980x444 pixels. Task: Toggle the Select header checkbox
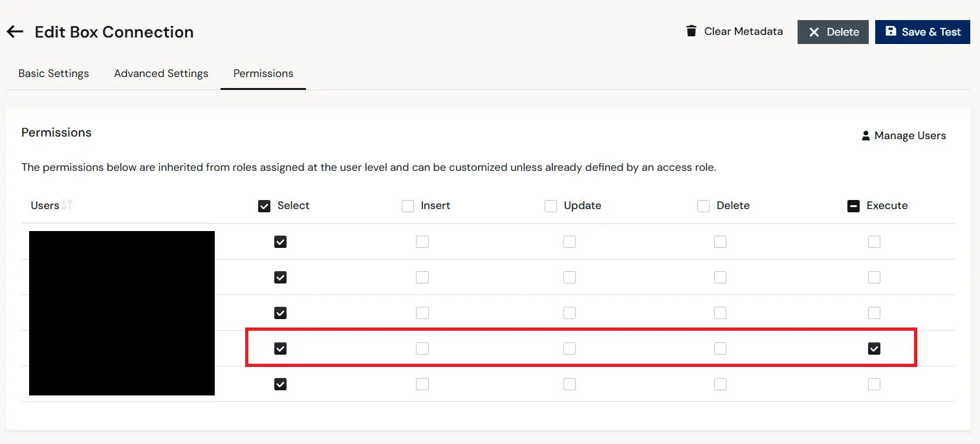click(264, 206)
